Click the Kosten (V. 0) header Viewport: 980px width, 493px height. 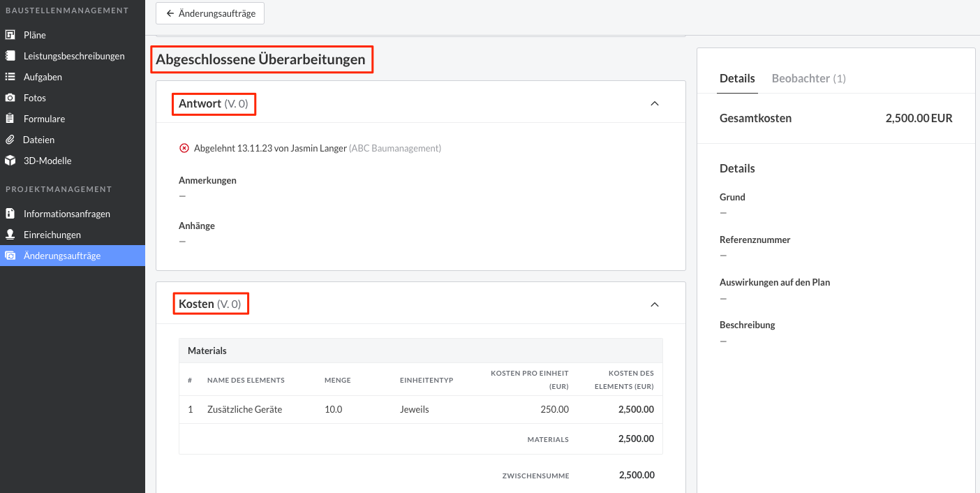click(210, 304)
